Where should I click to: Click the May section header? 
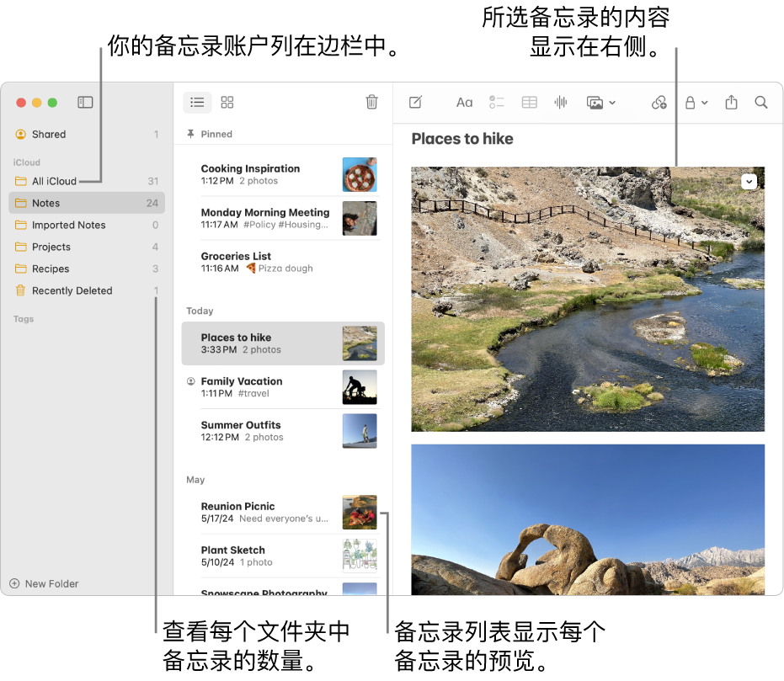195,480
